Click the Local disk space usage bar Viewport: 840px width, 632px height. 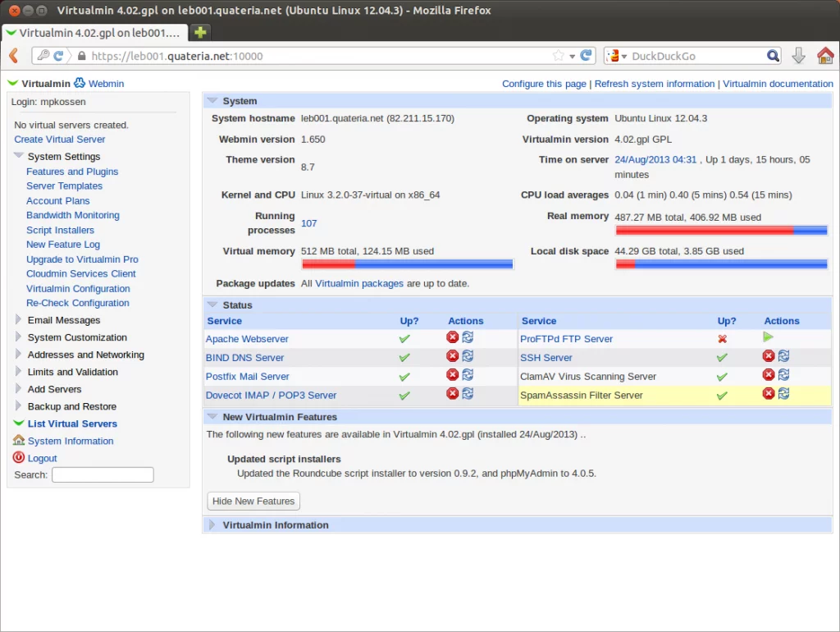coord(721,263)
